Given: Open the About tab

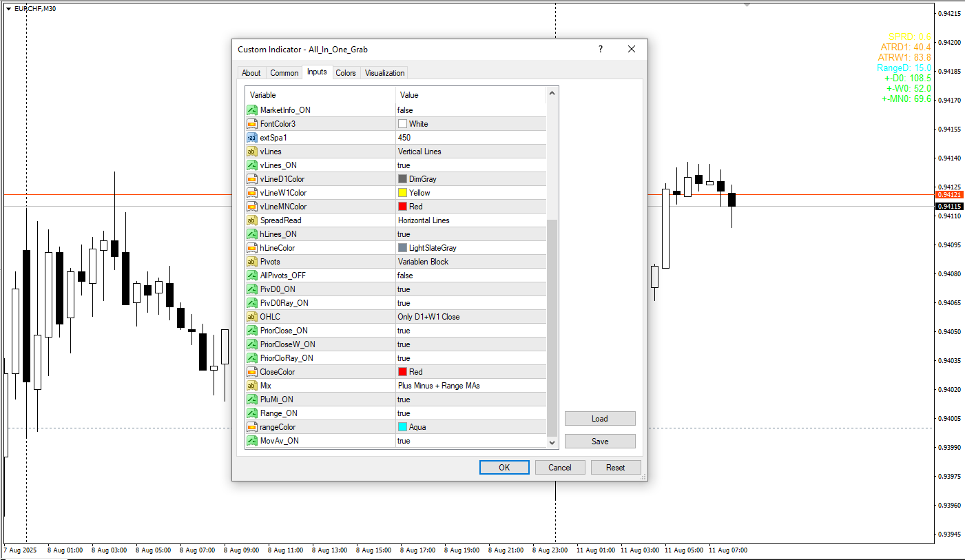Looking at the screenshot, I should click(251, 73).
